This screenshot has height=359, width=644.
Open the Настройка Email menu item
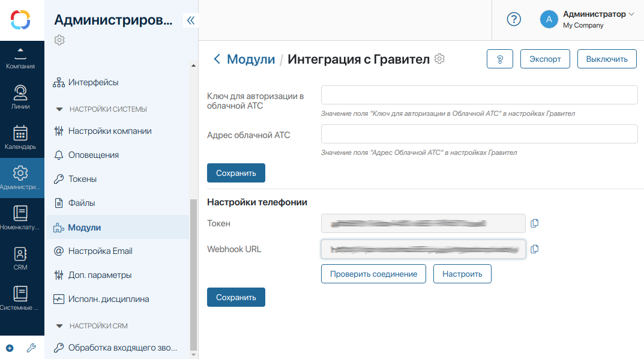[x=118, y=251]
